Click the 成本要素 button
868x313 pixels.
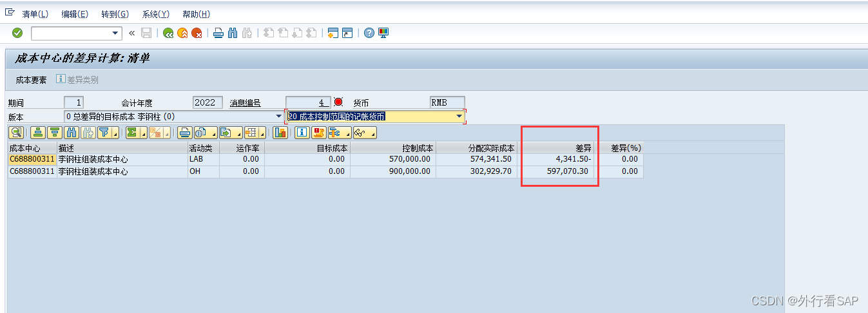(31, 80)
